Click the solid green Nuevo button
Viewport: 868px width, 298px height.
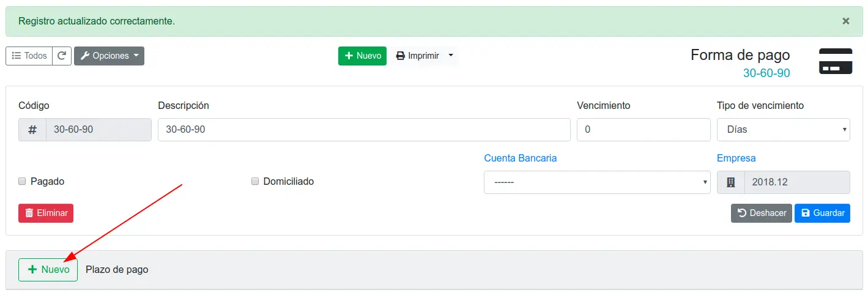(x=362, y=56)
